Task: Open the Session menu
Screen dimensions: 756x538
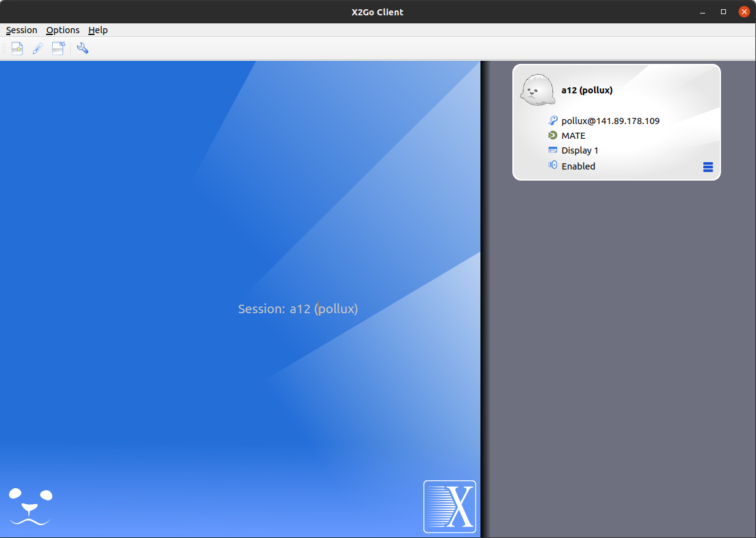Action: tap(21, 30)
